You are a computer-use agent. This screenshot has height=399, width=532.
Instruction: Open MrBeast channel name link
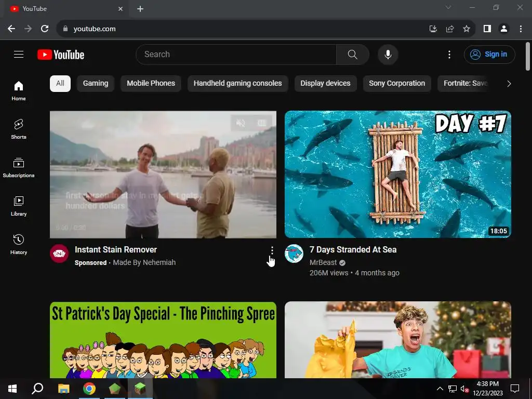click(x=323, y=262)
